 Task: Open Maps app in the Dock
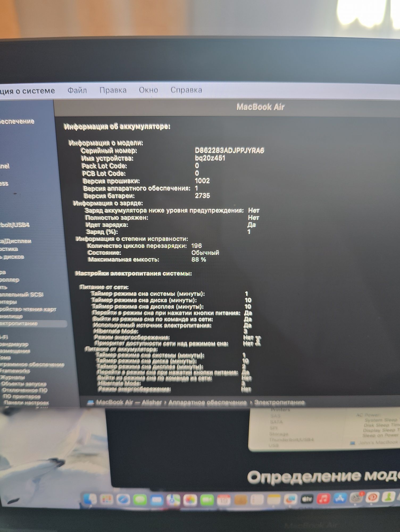pos(173,500)
